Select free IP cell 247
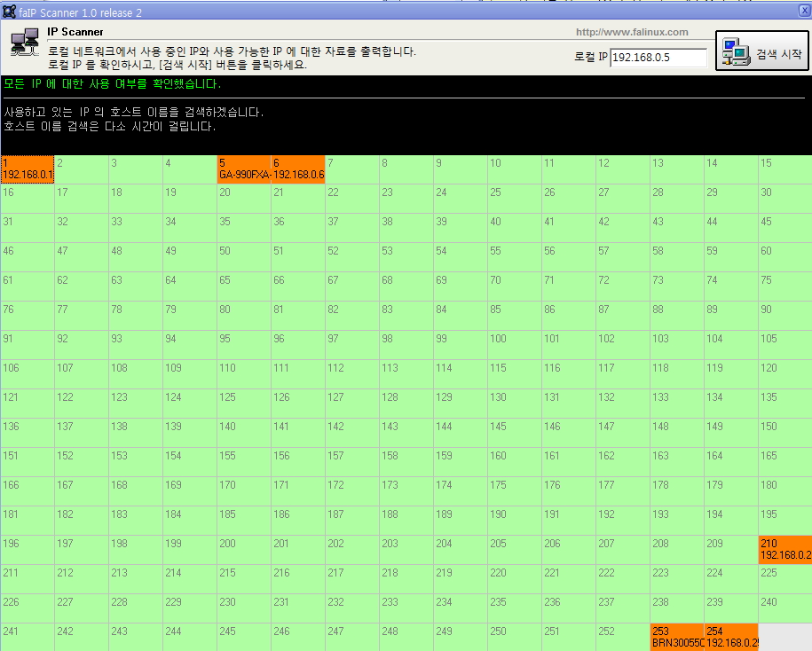Viewport: 812px width, 651px height. (x=352, y=638)
